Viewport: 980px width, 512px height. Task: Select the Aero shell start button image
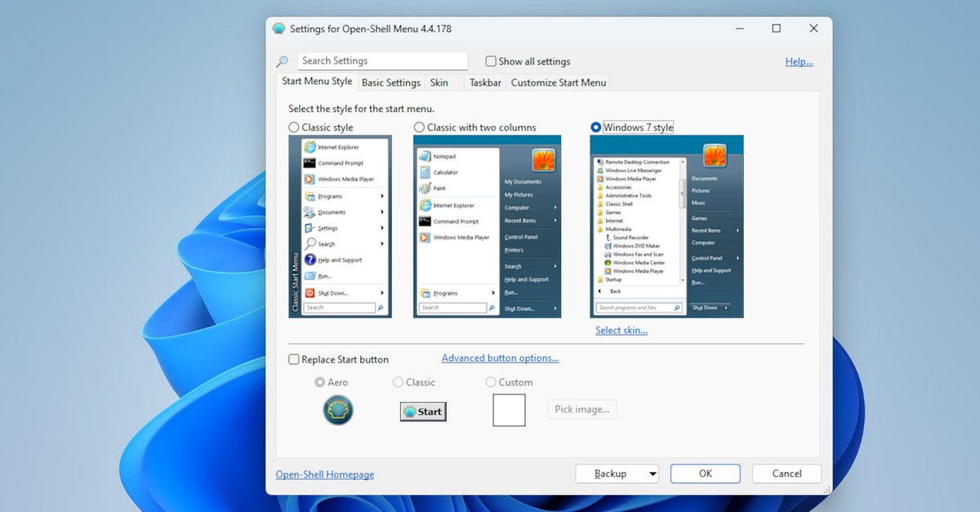337,410
